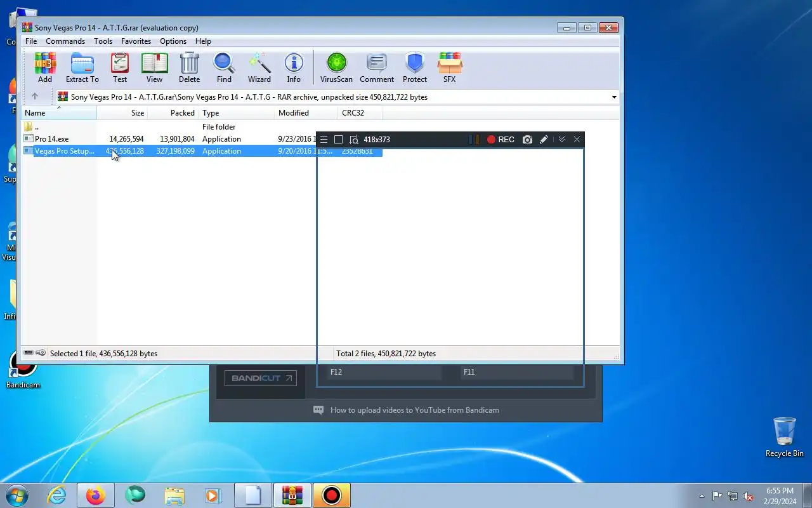Switch to WinRAR taskbar button
Viewport: 812px width, 508px height.
tap(292, 495)
